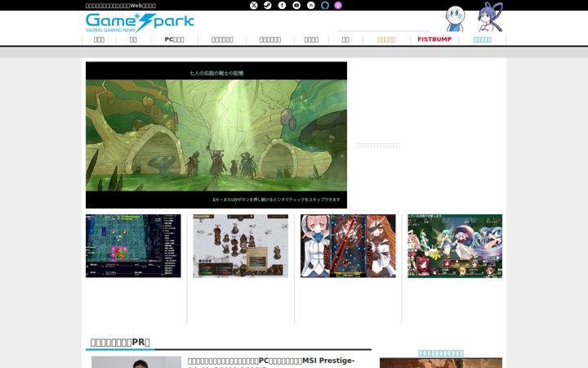This screenshot has height=368, width=588.
Task: Open the colorful fairy party RPG thumbnail
Action: tap(455, 246)
